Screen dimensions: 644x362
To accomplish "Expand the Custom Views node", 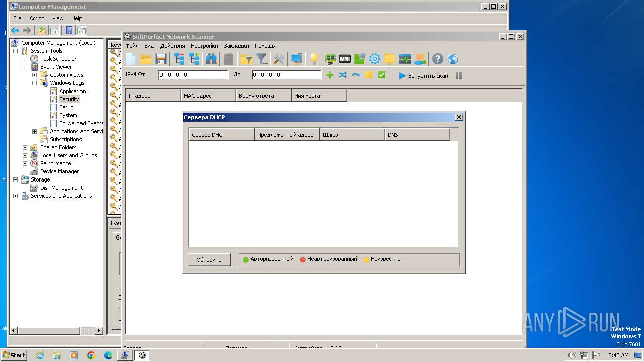I will 34,75.
